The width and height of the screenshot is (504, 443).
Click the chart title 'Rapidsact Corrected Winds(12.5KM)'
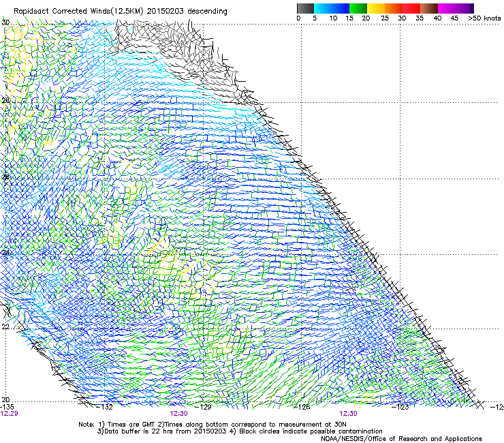(78, 12)
